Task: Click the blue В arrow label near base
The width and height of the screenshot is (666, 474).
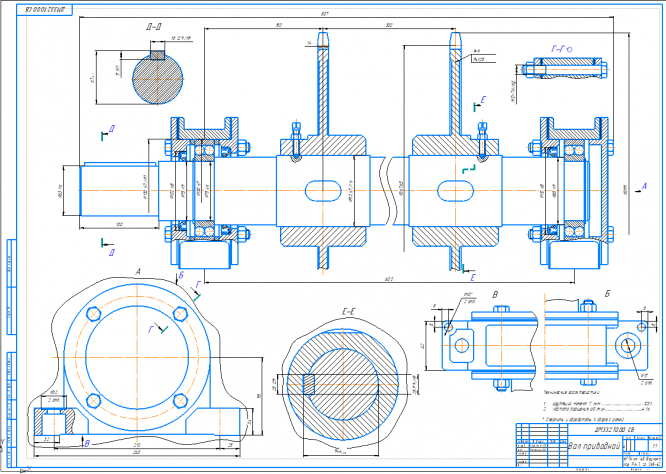Action: [87, 443]
